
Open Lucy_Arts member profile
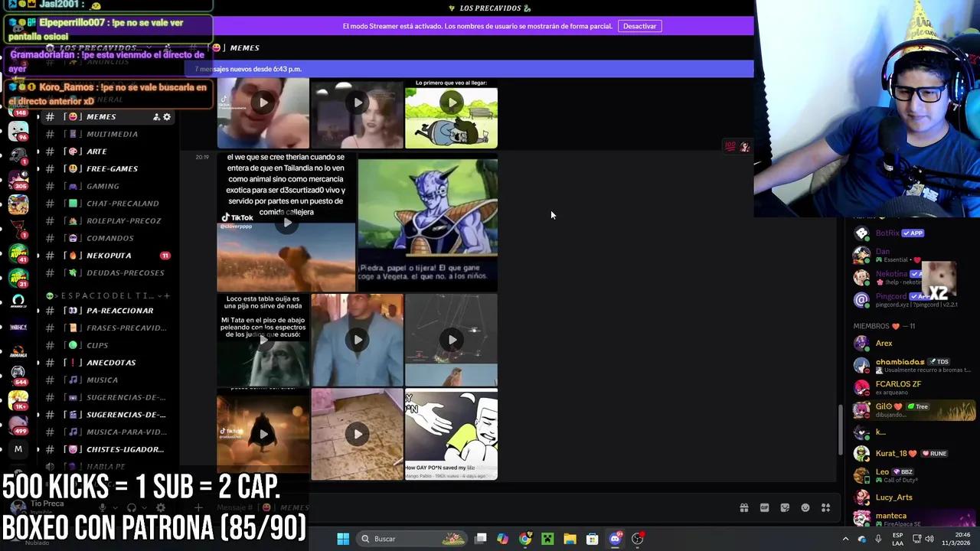914,497
